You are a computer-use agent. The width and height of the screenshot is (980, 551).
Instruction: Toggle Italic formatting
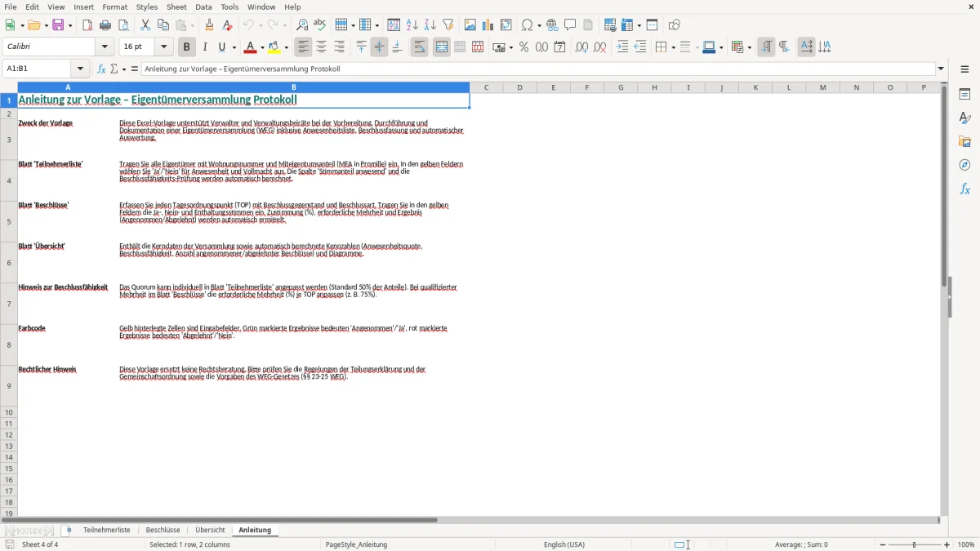[x=204, y=47]
